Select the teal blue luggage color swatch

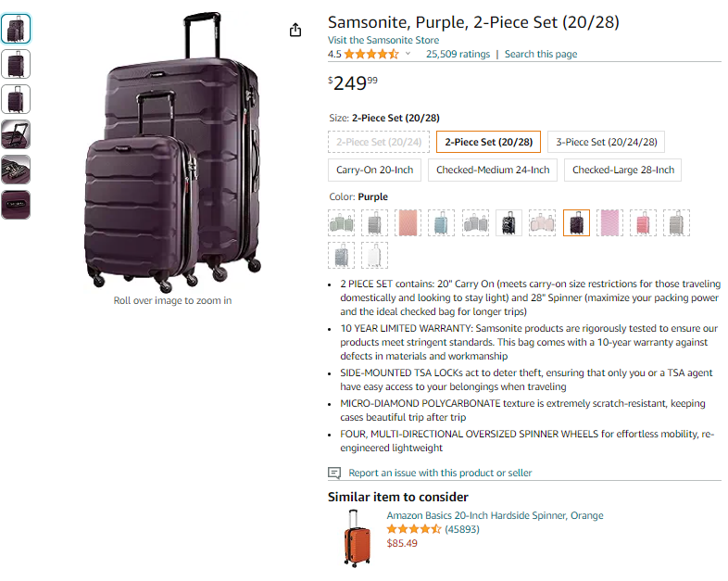pos(441,223)
